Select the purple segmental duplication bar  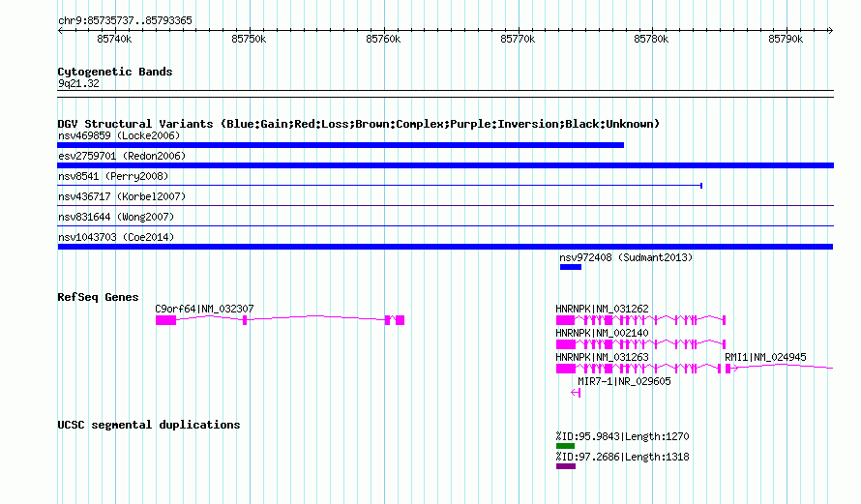(x=566, y=466)
